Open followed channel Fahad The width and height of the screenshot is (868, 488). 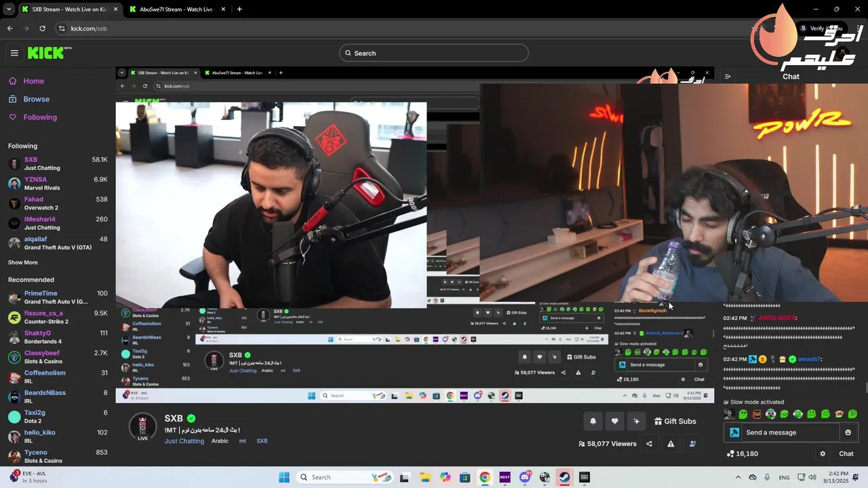tap(58, 203)
